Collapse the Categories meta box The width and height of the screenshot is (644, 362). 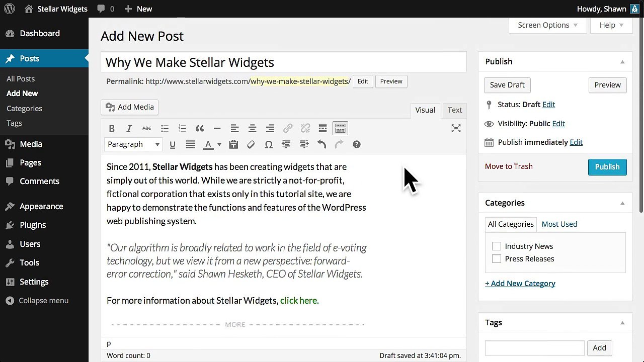click(622, 203)
